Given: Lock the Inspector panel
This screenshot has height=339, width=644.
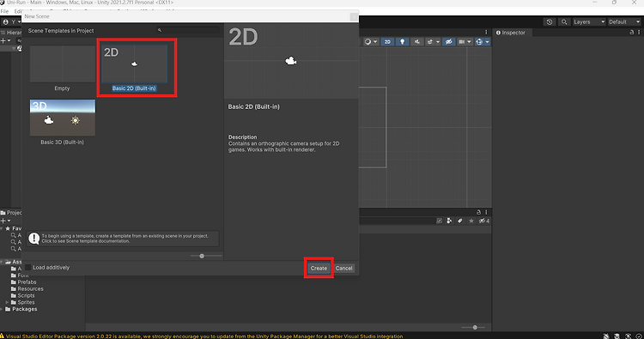Looking at the screenshot, I should click(x=632, y=33).
